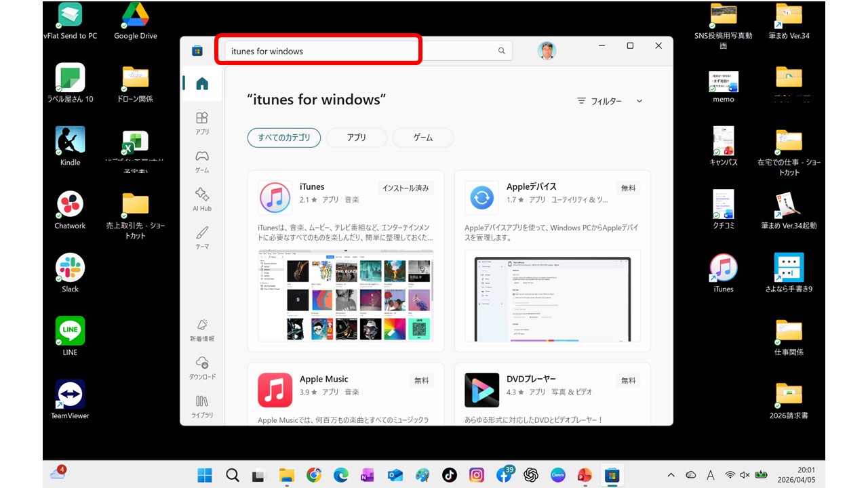Select the ゲーム category chip
This screenshot has height=488, width=868.
(x=422, y=138)
